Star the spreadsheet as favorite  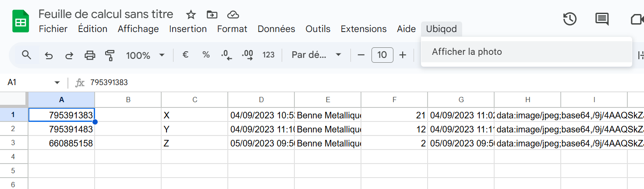191,15
